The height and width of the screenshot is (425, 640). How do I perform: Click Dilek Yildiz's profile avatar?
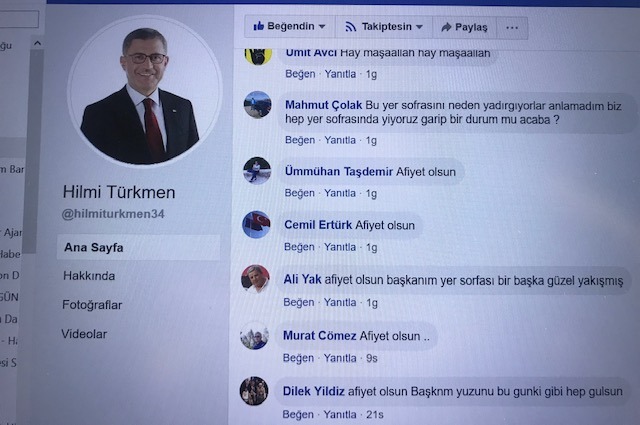pos(254,391)
